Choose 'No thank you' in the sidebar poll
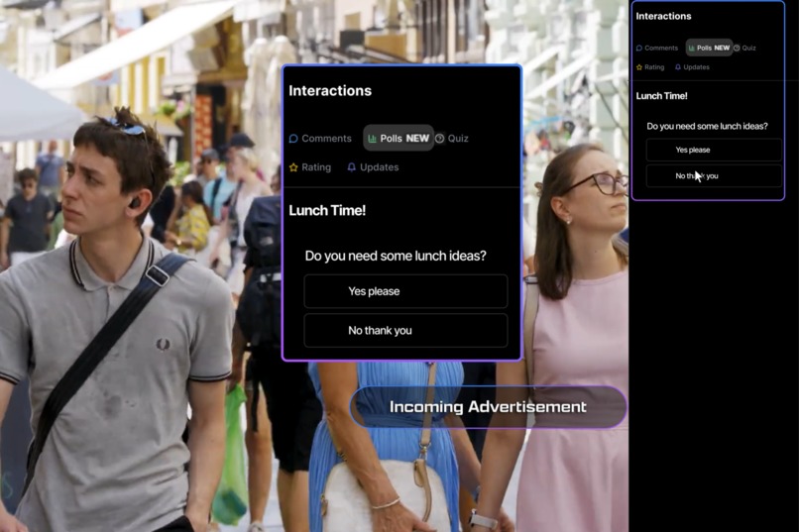This screenshot has height=532, width=799. click(x=714, y=176)
